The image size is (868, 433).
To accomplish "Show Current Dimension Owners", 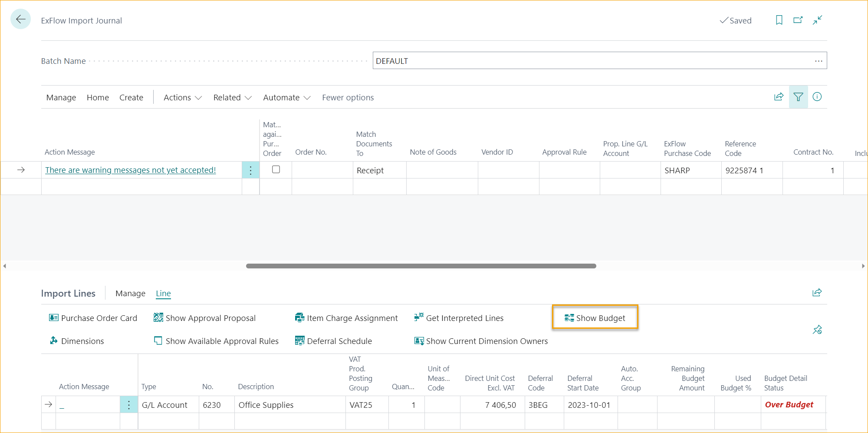I will 486,341.
